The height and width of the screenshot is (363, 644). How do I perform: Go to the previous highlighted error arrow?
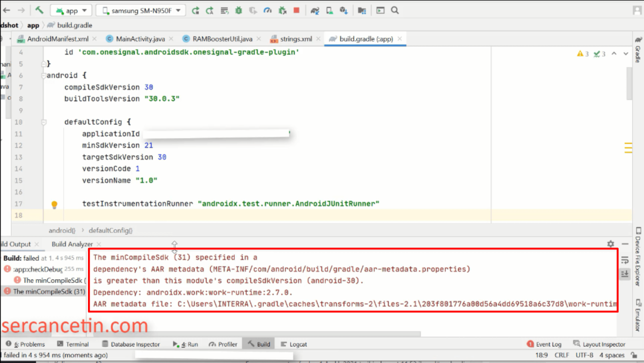coord(614,54)
